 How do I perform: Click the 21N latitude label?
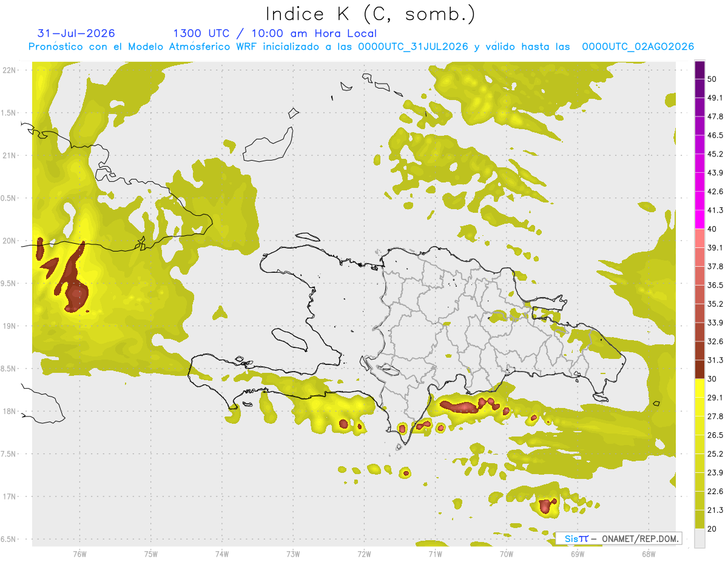(10, 155)
